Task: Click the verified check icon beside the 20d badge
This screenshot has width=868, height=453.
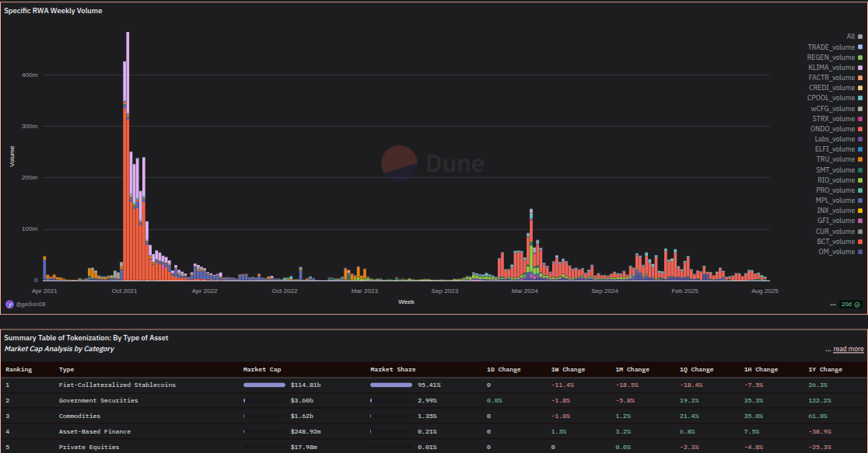Action: (x=858, y=304)
